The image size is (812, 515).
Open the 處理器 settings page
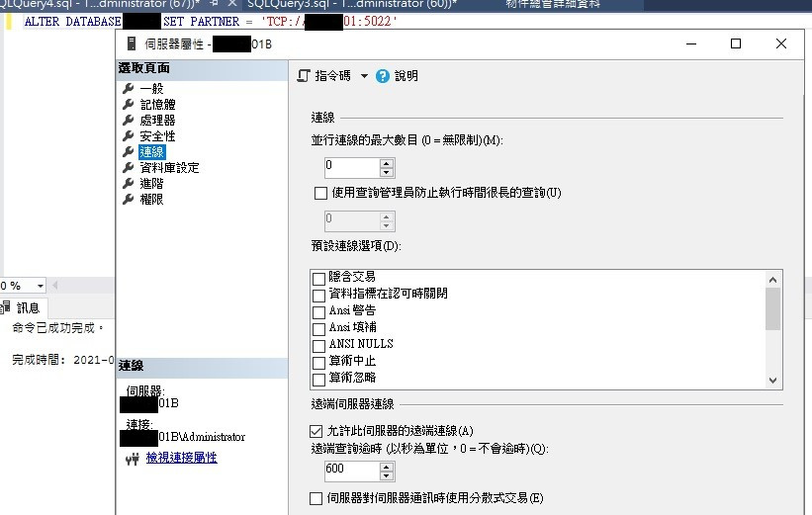coord(158,120)
